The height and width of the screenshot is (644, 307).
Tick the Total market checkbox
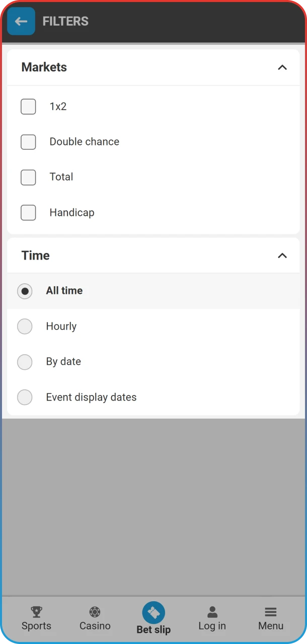tap(28, 177)
